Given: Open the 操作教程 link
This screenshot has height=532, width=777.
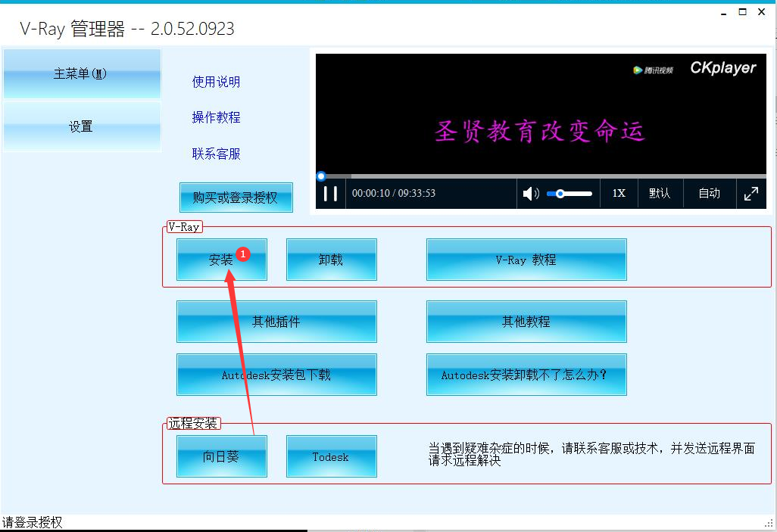Looking at the screenshot, I should 216,117.
